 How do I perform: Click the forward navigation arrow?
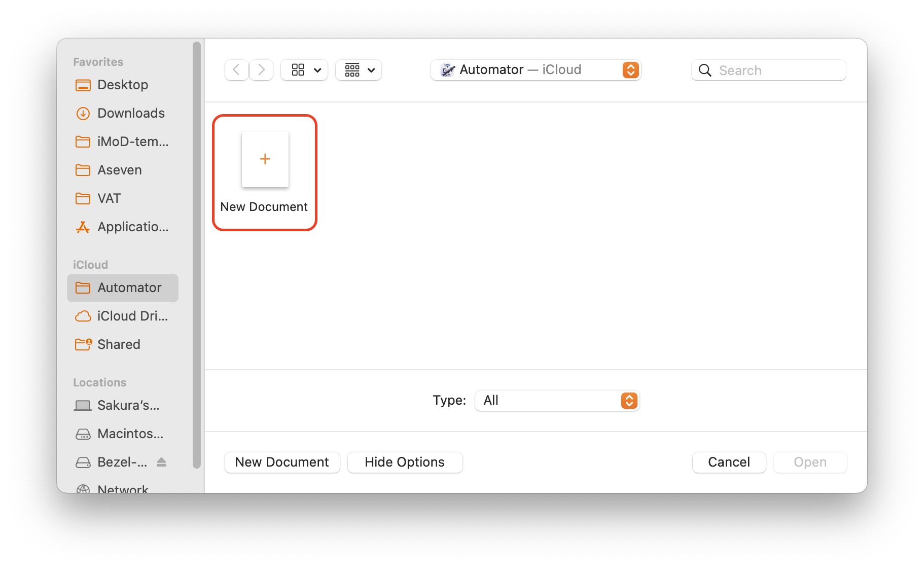261,70
